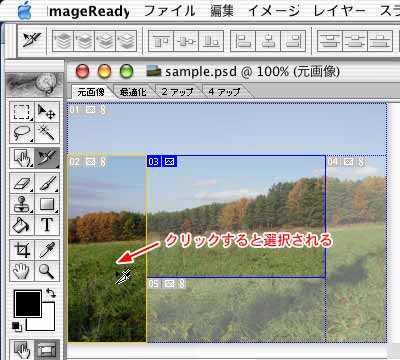Zoom sample.psd window with green button
Screen dimensions: 400x360
[126, 71]
